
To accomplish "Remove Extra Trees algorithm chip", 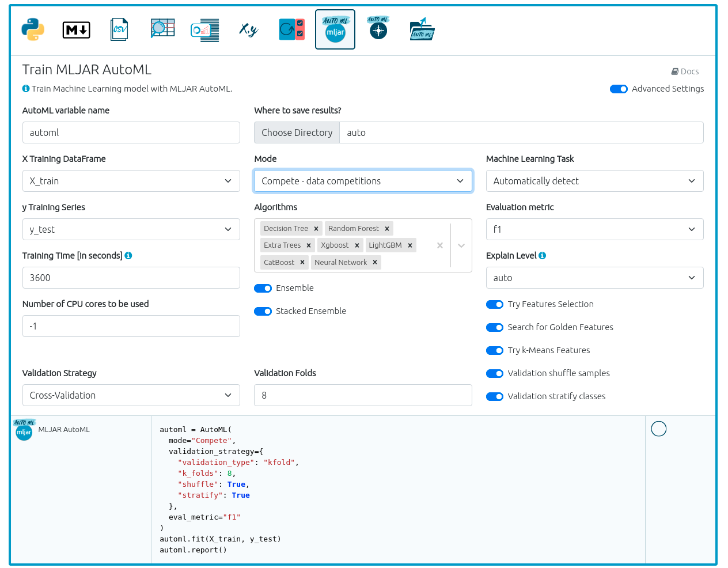I will point(309,245).
